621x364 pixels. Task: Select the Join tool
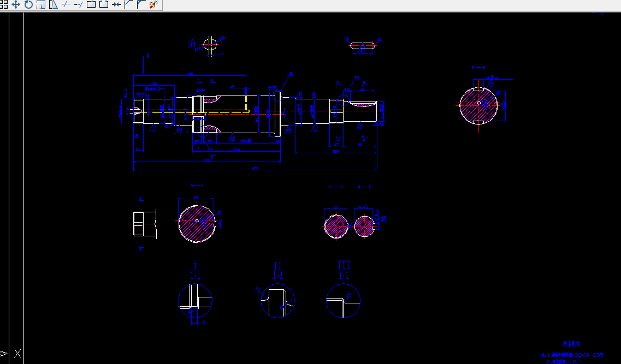point(116,4)
